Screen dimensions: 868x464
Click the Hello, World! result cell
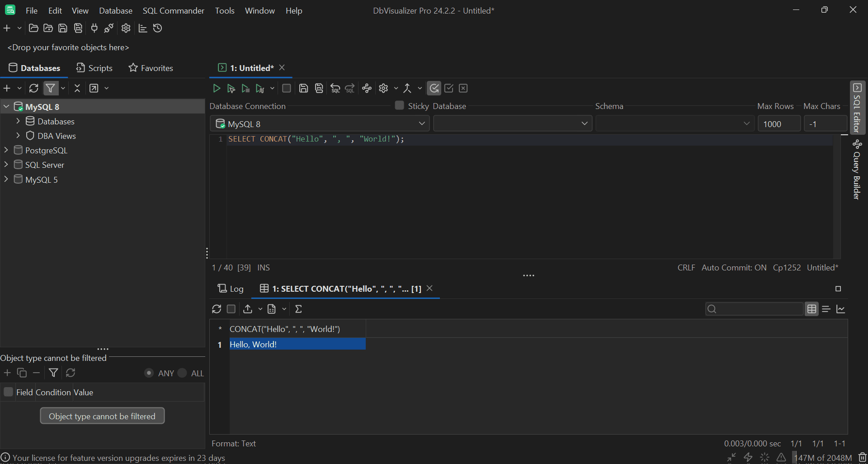[x=297, y=344]
